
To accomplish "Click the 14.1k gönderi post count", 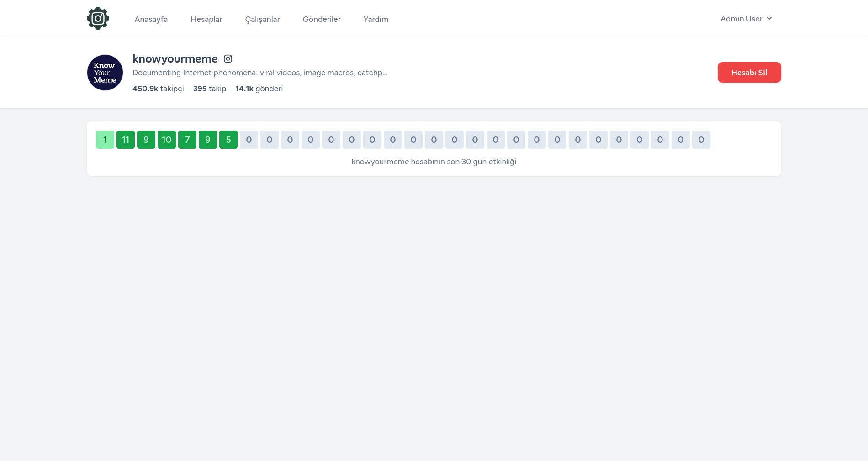I will pos(259,89).
